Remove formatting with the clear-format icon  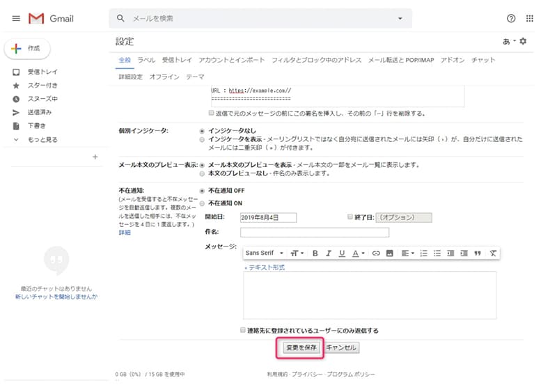tap(493, 253)
